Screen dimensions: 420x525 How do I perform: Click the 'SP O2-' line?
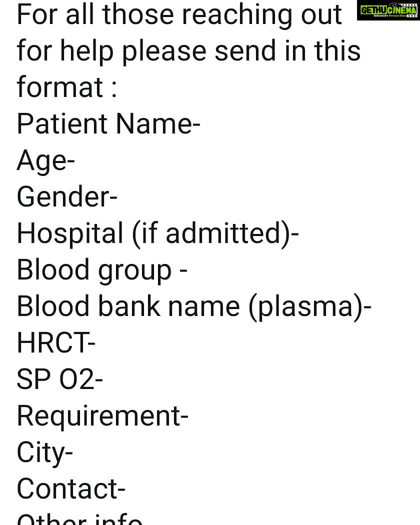pyautogui.click(x=60, y=379)
